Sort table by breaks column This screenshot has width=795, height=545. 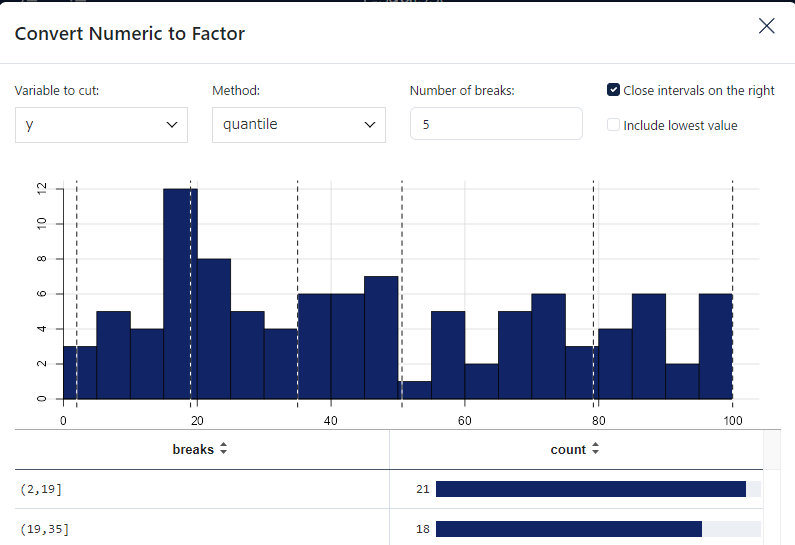[x=223, y=449]
